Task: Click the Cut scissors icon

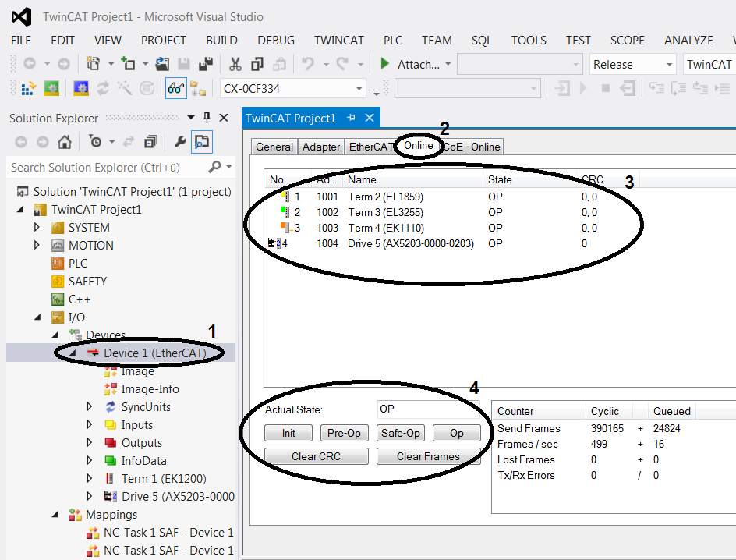Action: pyautogui.click(x=235, y=63)
